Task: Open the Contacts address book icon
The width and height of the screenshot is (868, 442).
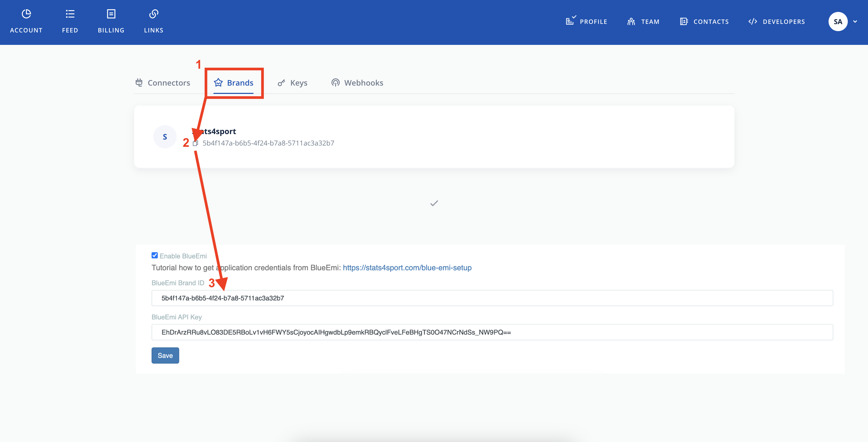Action: click(684, 22)
